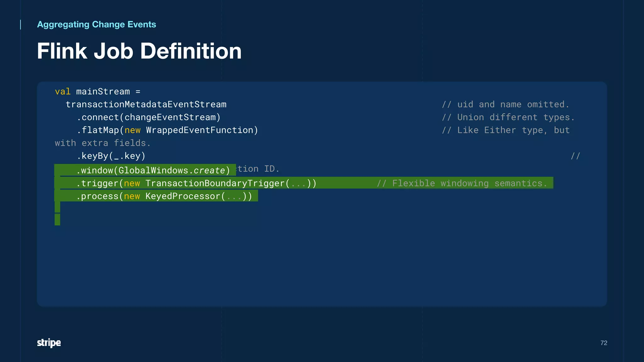Click the 'with extra fields.' comment text
This screenshot has height=362, width=644.
click(x=103, y=143)
